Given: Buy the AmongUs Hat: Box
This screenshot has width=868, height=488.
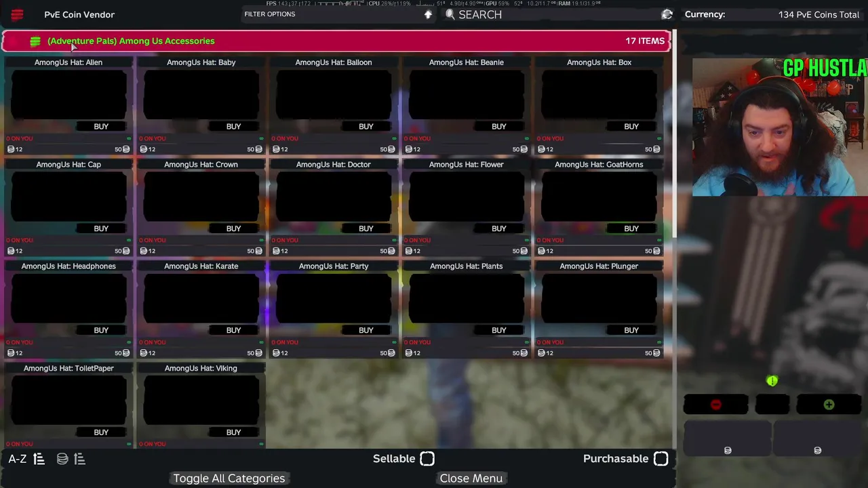Looking at the screenshot, I should point(631,127).
